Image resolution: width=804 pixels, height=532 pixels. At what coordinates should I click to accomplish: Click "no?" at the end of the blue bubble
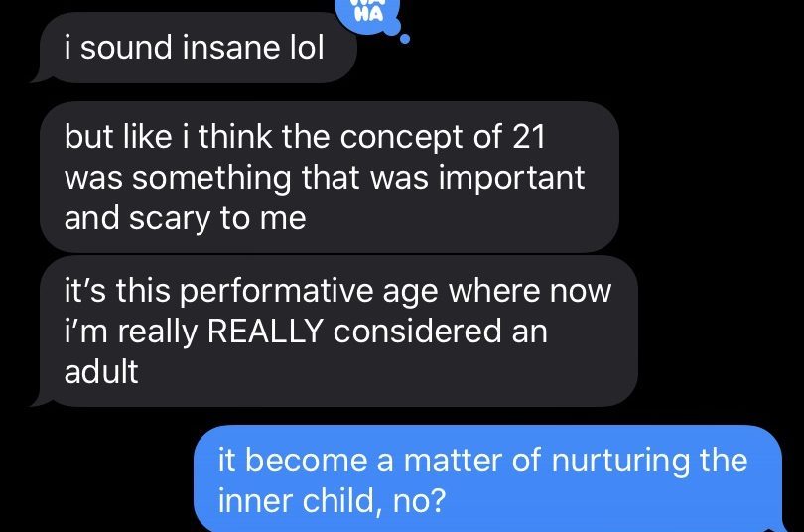click(x=416, y=499)
